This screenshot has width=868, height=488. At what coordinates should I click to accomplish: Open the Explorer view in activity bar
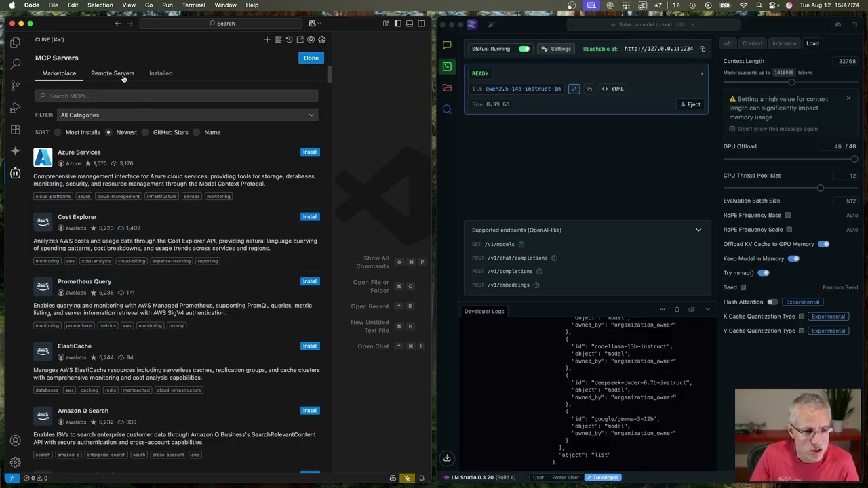15,42
